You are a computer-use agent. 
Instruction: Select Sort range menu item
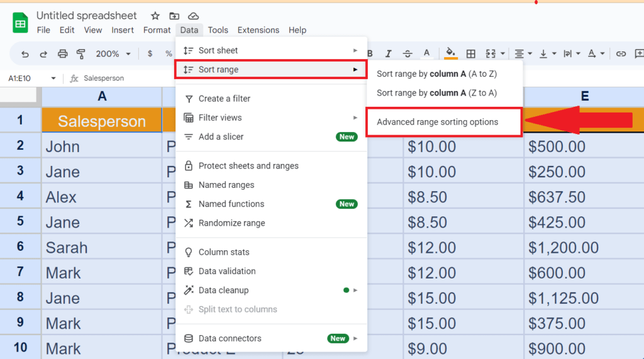click(x=271, y=69)
